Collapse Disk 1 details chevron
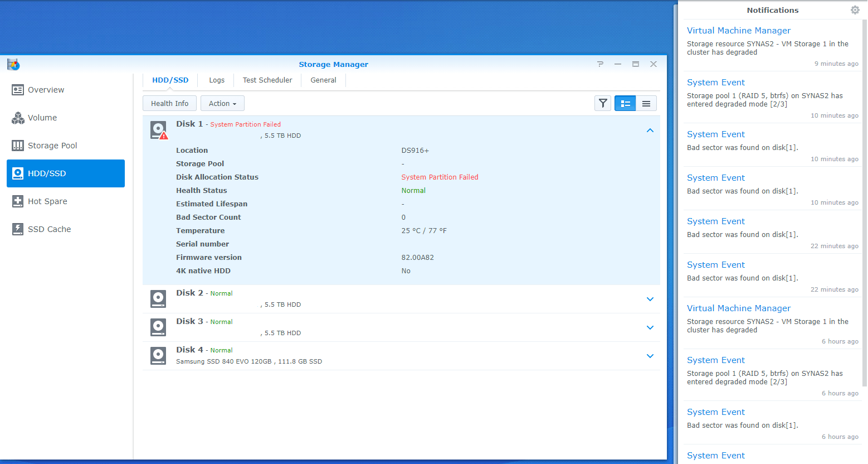This screenshot has width=868, height=464. click(x=650, y=130)
